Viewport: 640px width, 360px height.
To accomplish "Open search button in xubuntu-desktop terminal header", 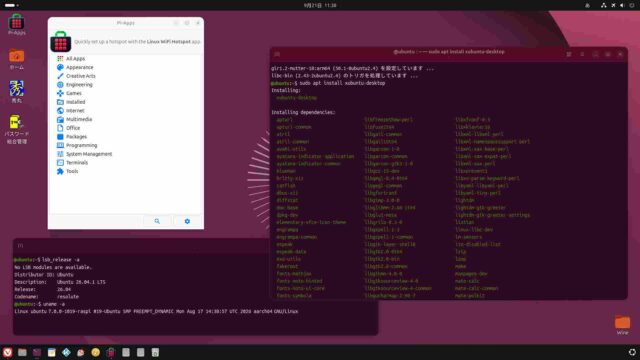I will coord(569,54).
